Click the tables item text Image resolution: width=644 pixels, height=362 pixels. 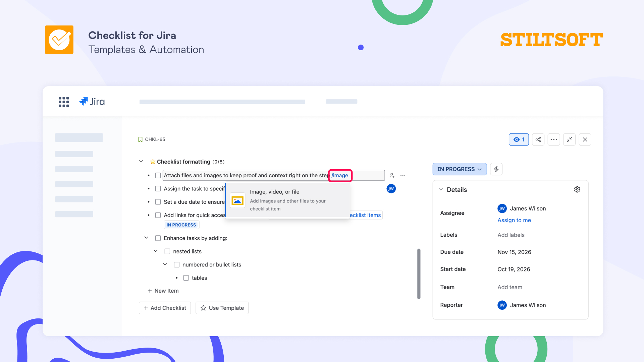coord(199,278)
